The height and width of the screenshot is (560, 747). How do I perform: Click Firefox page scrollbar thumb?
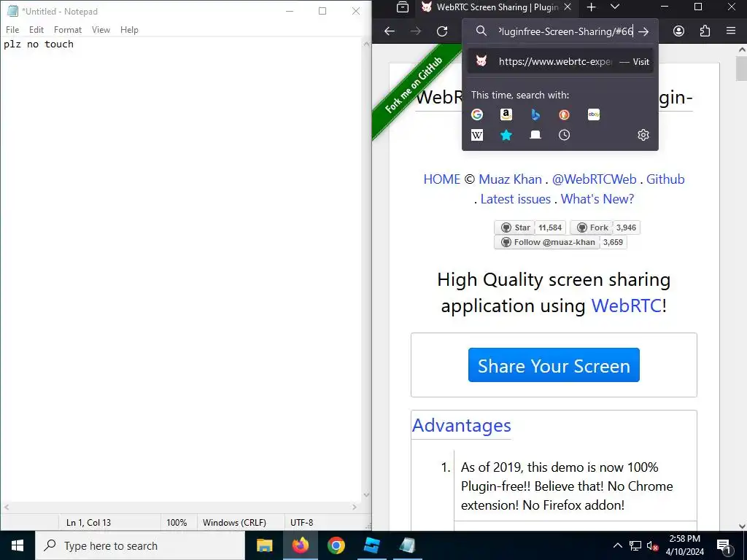[741, 68]
